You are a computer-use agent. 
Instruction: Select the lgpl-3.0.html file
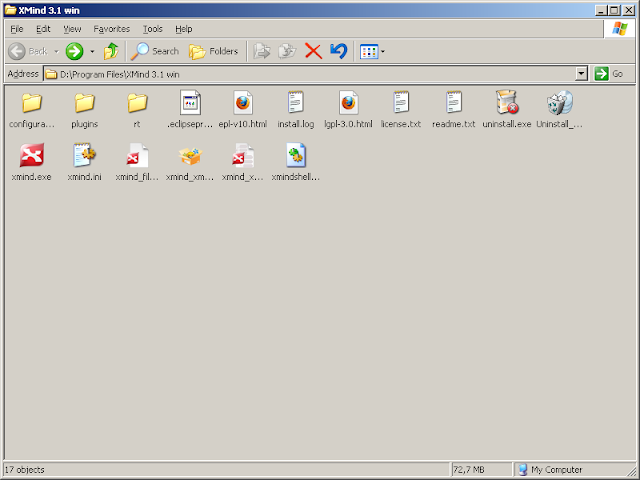[348, 109]
